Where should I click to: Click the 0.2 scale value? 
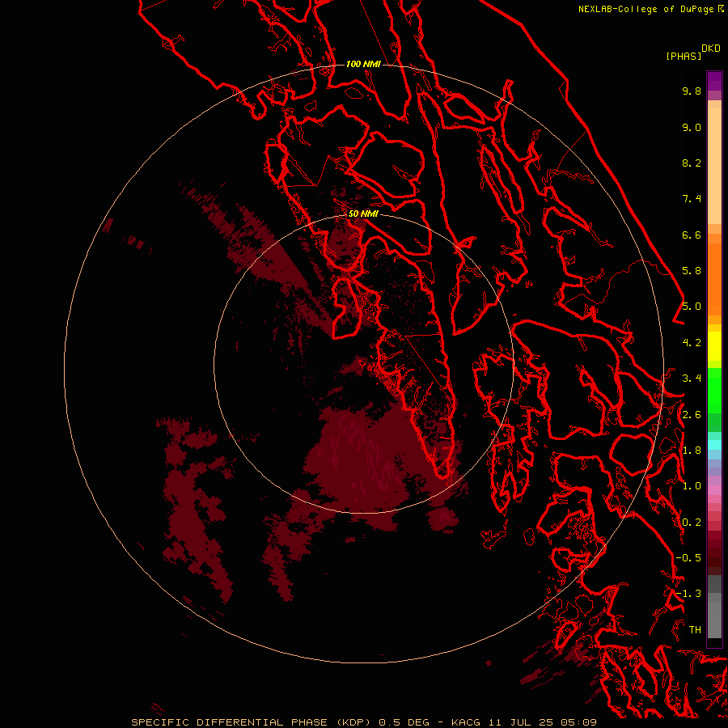point(692,523)
